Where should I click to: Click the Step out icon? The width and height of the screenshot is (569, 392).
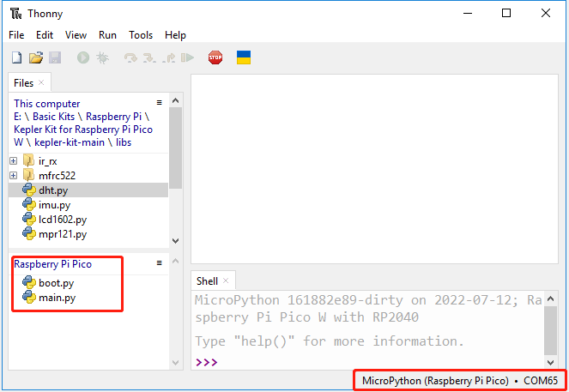pyautogui.click(x=169, y=58)
